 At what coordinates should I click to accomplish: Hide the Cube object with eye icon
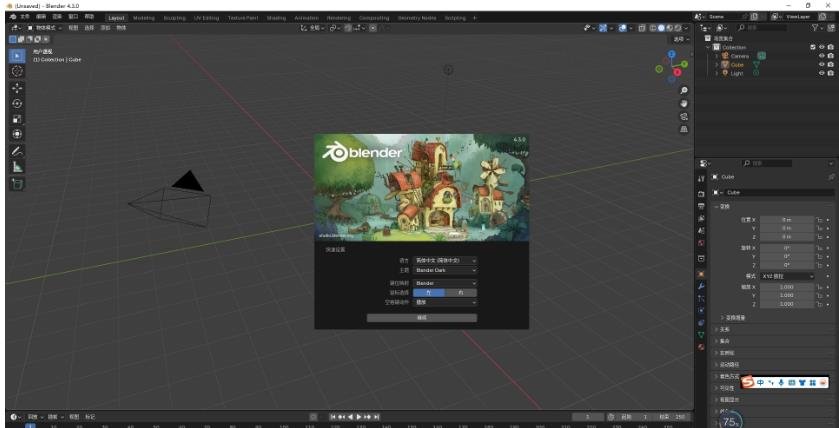(822, 64)
